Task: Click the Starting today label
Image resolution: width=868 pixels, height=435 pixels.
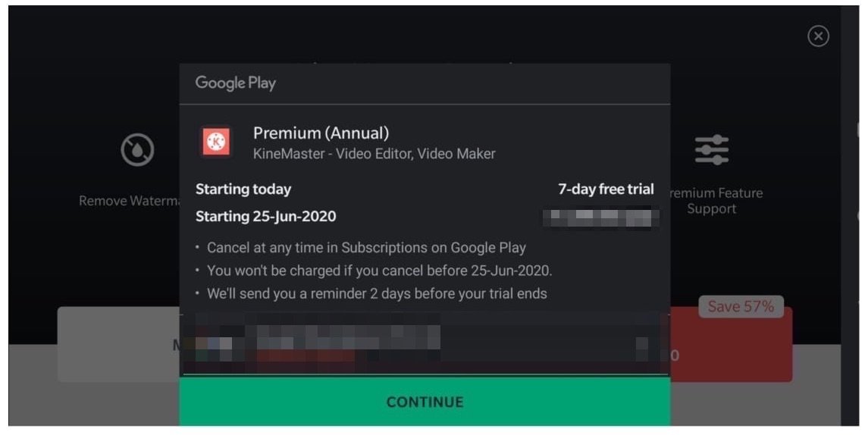Action: [x=243, y=189]
